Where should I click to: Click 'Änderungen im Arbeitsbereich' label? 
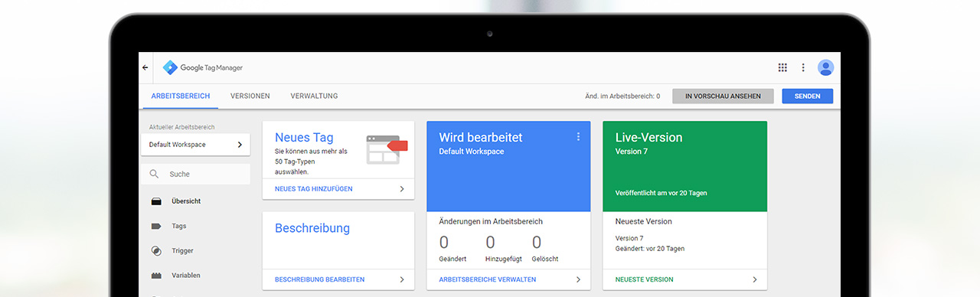pos(491,221)
